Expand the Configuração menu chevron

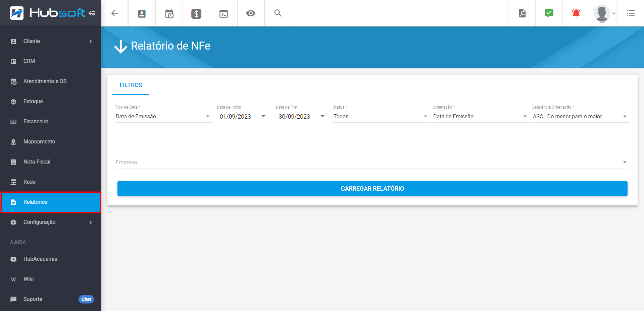coord(91,222)
